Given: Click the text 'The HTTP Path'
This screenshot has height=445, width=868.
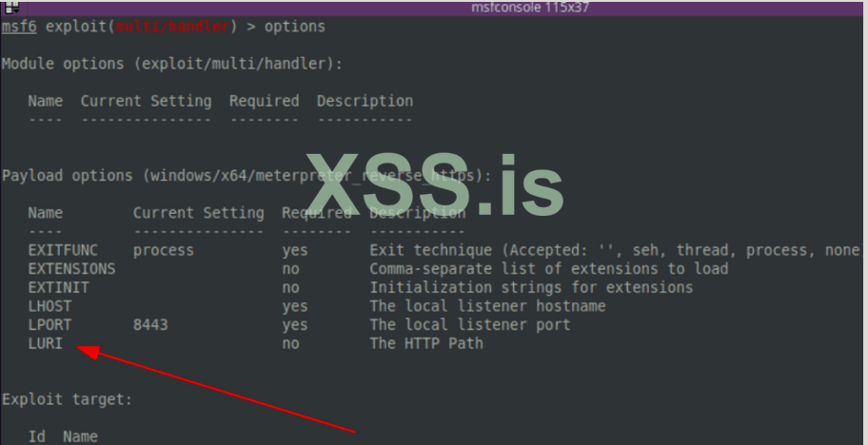Looking at the screenshot, I should tap(425, 343).
